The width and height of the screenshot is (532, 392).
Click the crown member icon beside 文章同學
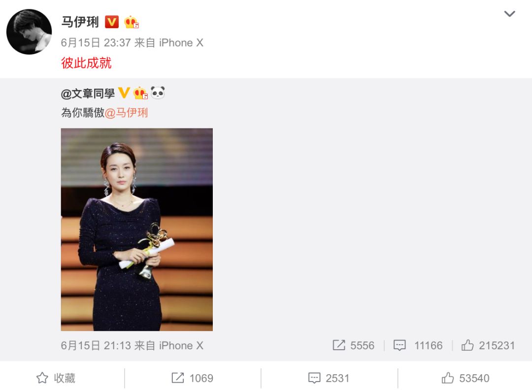pyautogui.click(x=140, y=93)
